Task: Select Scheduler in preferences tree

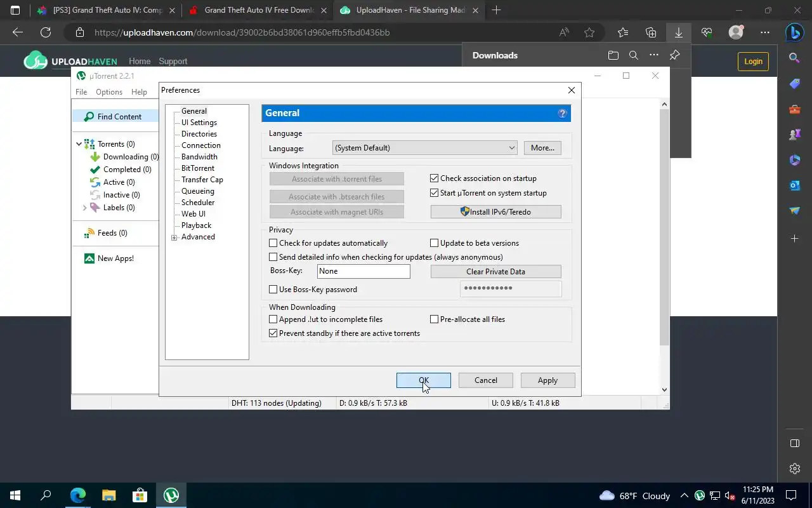Action: 198,203
